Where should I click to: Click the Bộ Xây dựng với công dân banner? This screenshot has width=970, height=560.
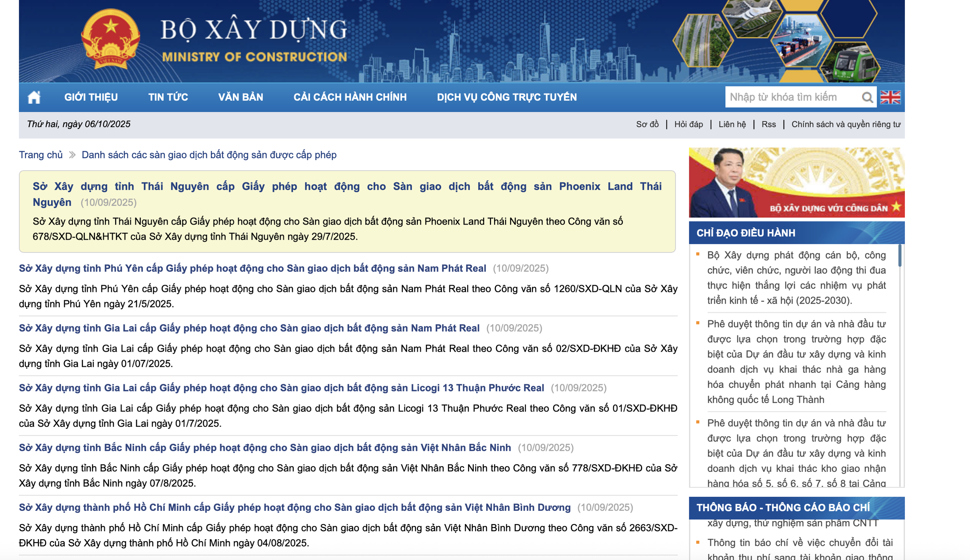(x=796, y=183)
